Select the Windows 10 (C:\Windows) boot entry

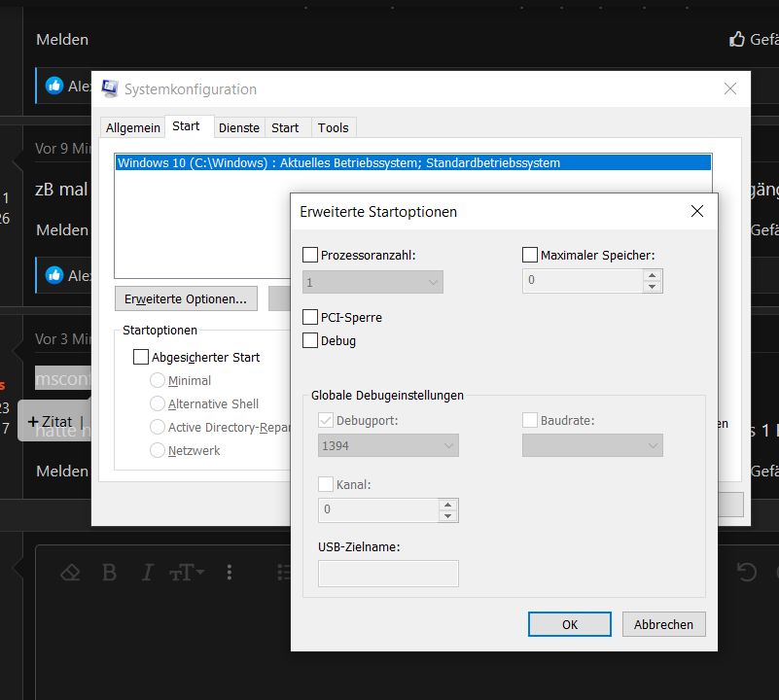pos(413,162)
